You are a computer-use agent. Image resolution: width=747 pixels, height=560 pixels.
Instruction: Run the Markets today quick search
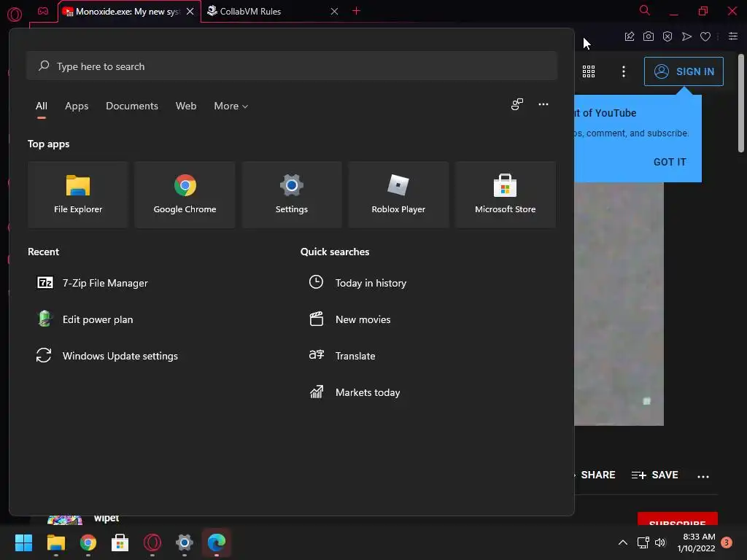pos(355,392)
